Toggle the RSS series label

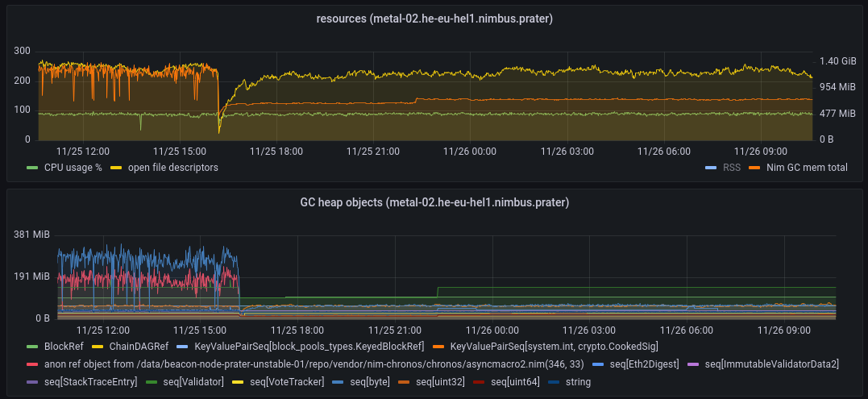click(x=731, y=167)
